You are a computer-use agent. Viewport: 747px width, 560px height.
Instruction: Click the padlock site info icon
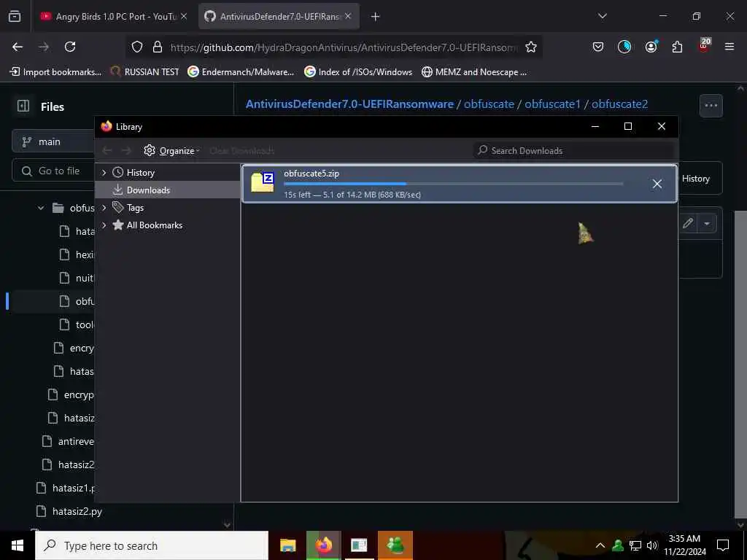click(x=158, y=47)
